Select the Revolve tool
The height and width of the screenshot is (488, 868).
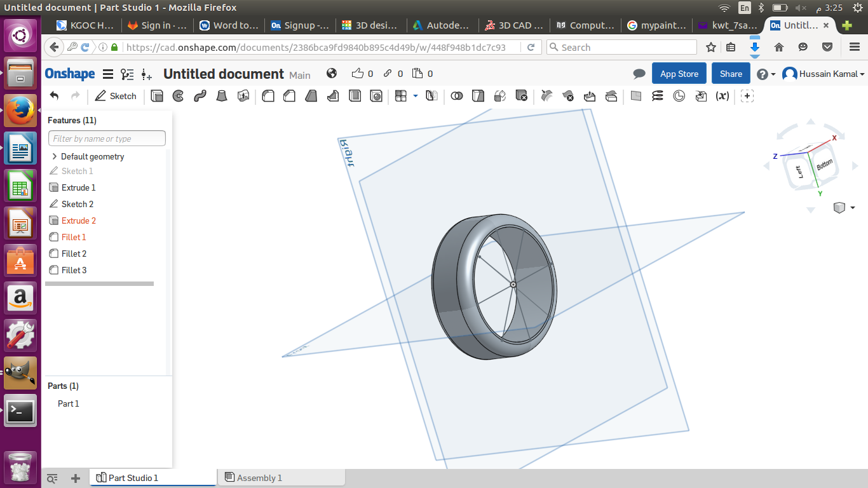pyautogui.click(x=179, y=96)
